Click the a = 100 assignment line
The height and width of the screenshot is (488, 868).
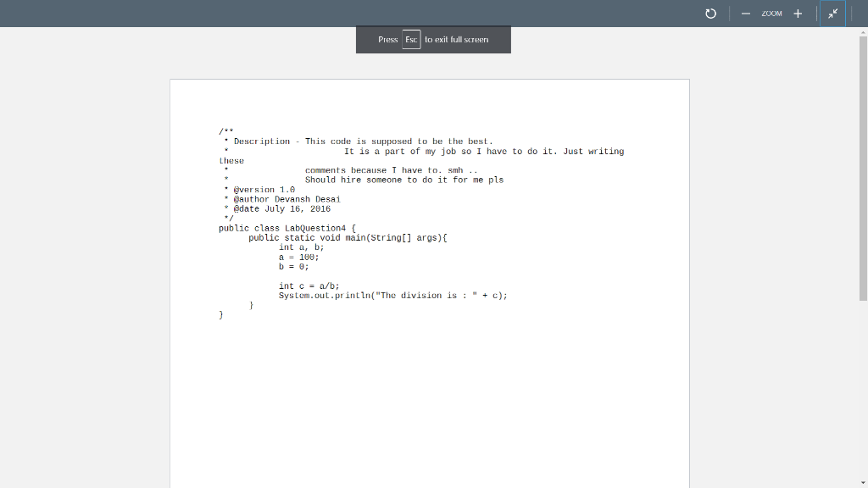point(298,256)
